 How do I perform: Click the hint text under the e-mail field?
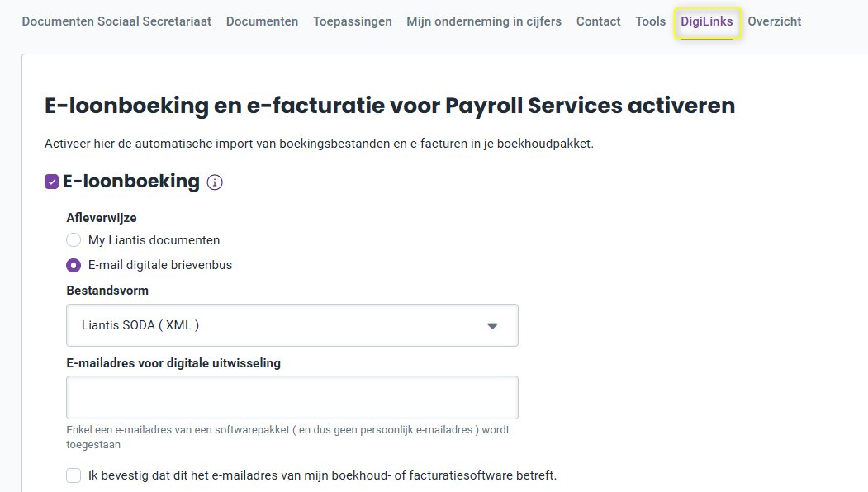click(288, 438)
